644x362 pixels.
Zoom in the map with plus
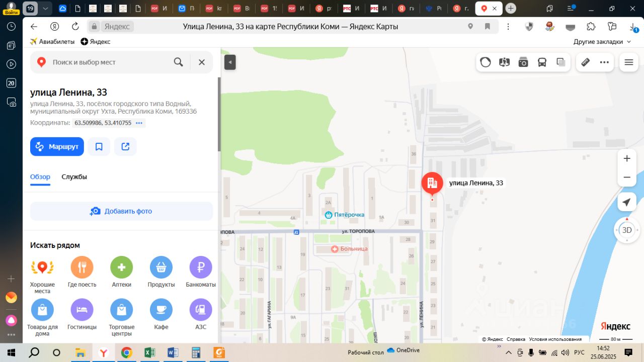point(627,158)
